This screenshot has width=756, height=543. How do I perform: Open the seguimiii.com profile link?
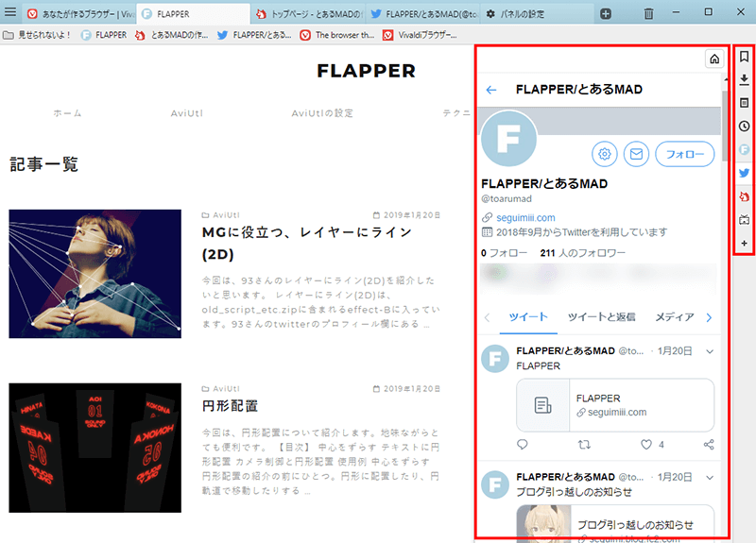[x=525, y=218]
